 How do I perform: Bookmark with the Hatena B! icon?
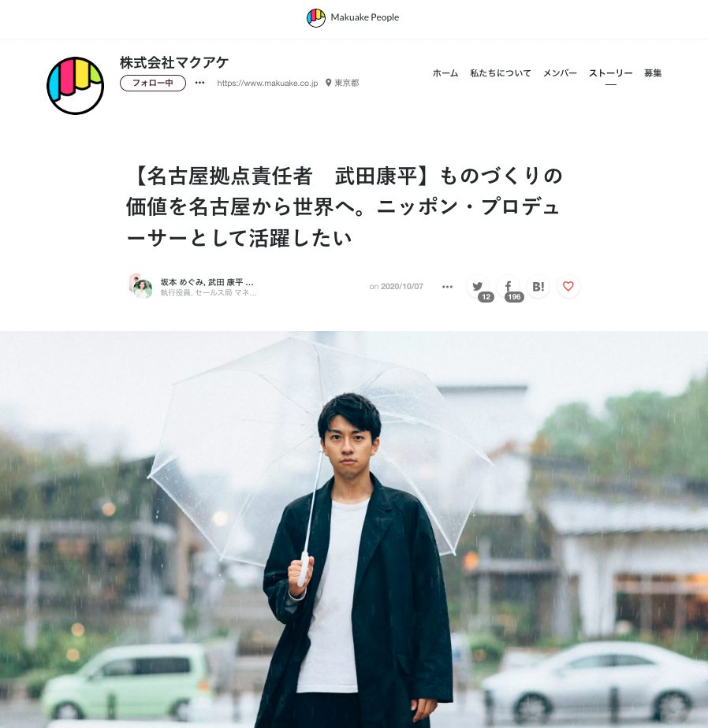pyautogui.click(x=538, y=286)
